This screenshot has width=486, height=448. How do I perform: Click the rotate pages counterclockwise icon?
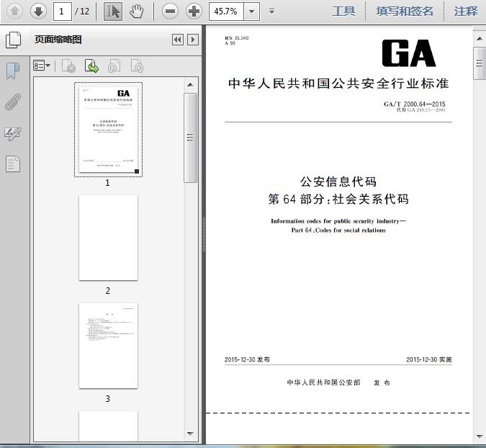[114, 66]
